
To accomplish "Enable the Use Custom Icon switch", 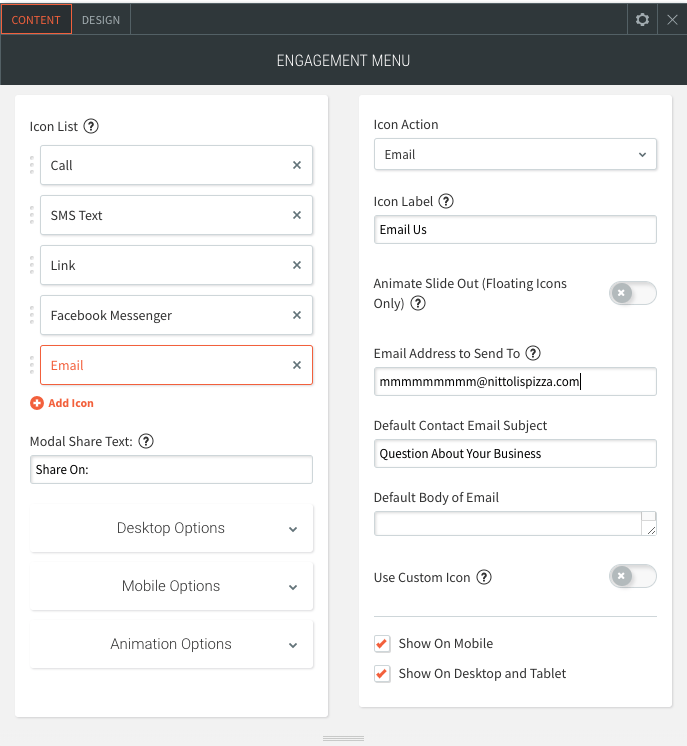I will 632,577.
